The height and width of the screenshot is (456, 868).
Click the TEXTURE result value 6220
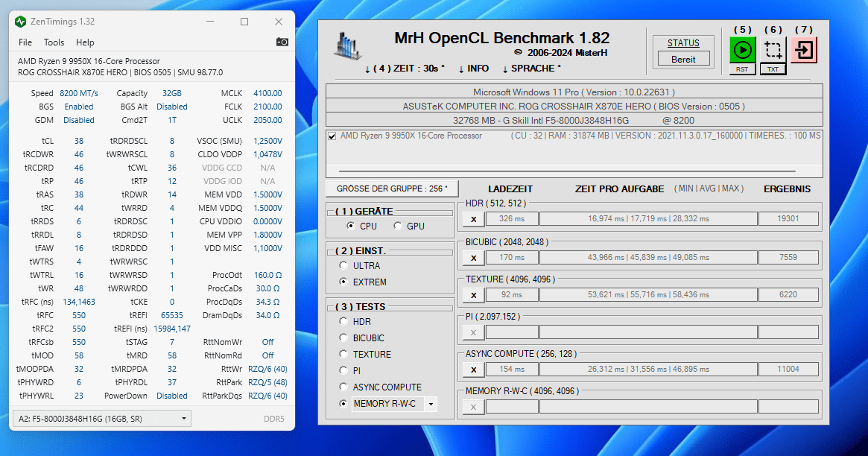(788, 294)
